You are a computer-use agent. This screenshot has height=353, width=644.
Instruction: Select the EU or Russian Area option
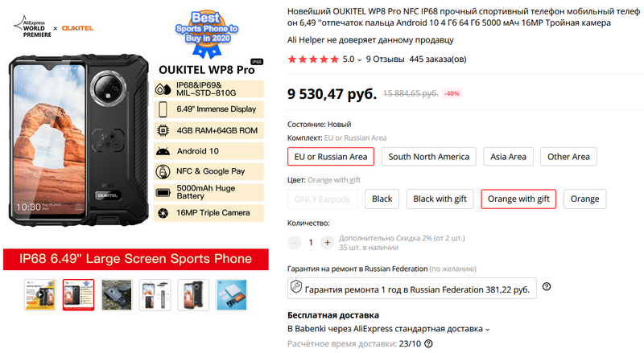pyautogui.click(x=331, y=156)
